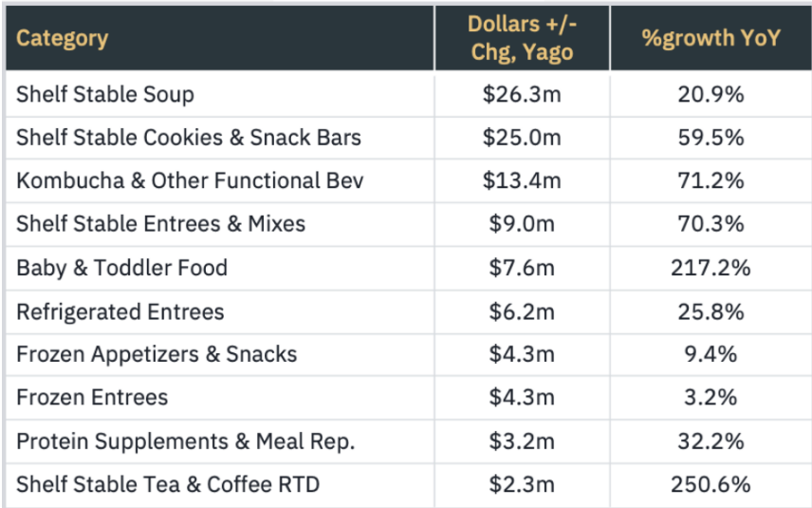Select the Shelf Stable Soup row label
Viewport: 812px width, 508px height.
tap(105, 94)
